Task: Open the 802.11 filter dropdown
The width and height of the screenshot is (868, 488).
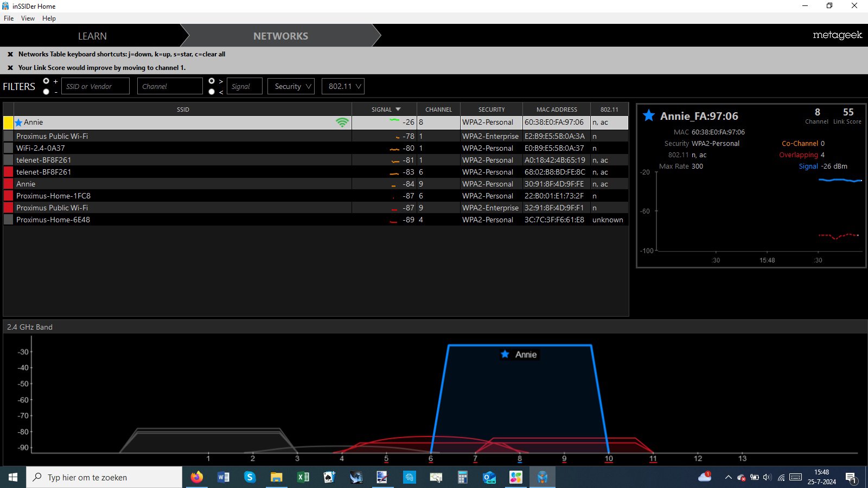Action: (x=343, y=86)
